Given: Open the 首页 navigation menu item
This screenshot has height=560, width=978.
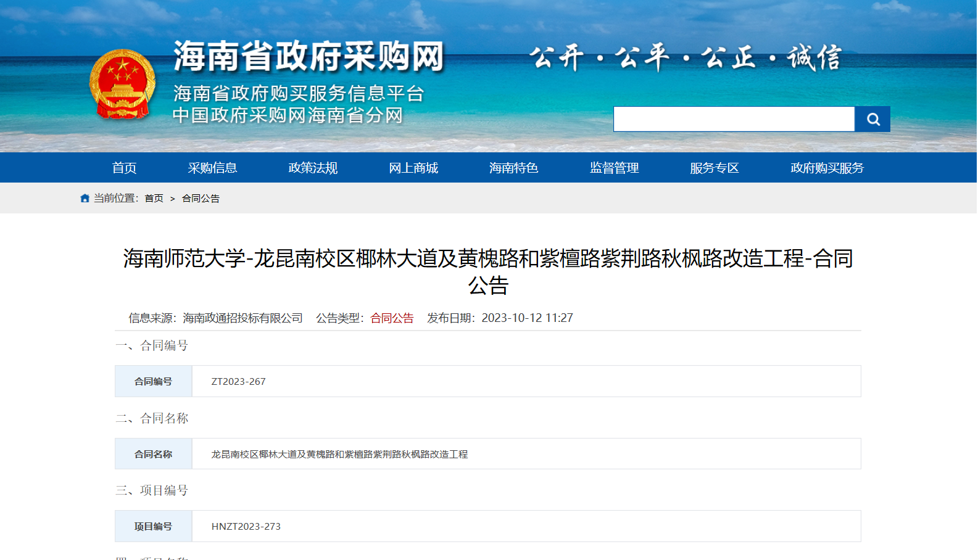Looking at the screenshot, I should click(124, 168).
